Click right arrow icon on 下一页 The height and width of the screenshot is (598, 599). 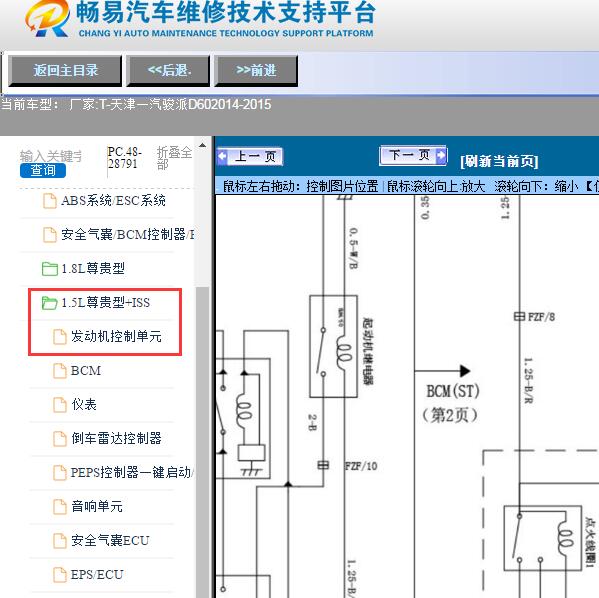441,155
